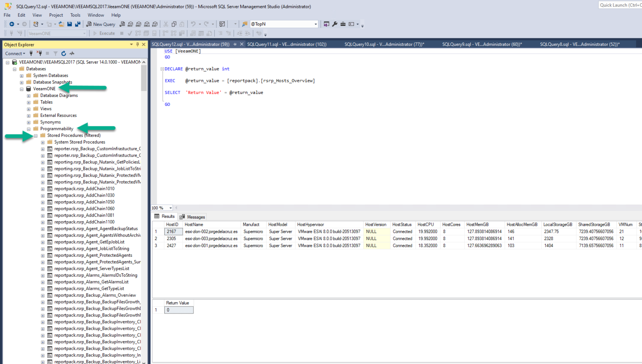Click the Properties Window wrench icon

(335, 24)
